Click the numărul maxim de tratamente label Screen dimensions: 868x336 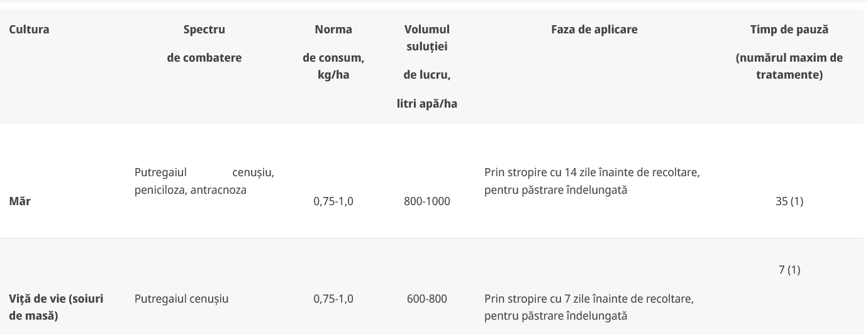[x=789, y=67]
